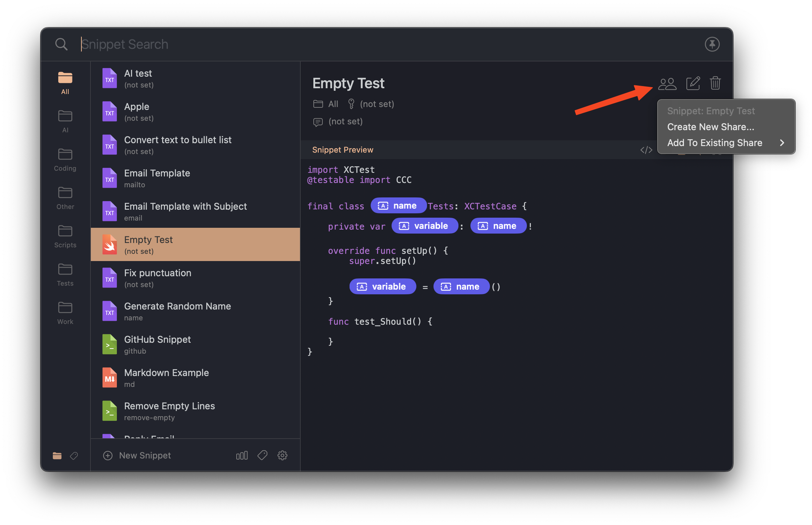
Task: Click the Settings gear icon at bottom
Action: click(282, 455)
